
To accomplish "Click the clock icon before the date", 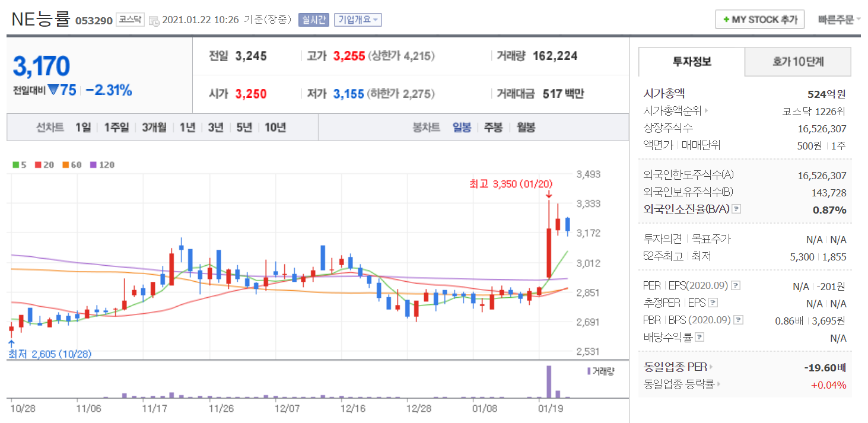I will [154, 20].
